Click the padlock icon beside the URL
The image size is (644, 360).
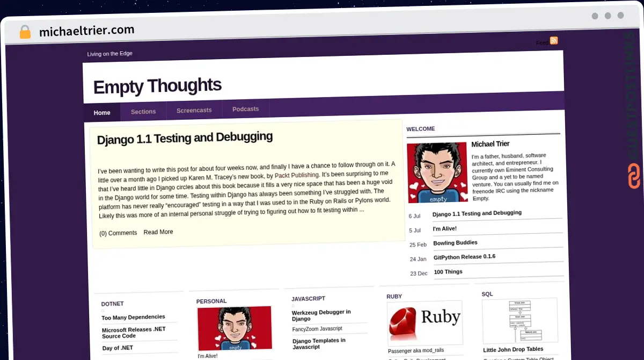pyautogui.click(x=25, y=32)
